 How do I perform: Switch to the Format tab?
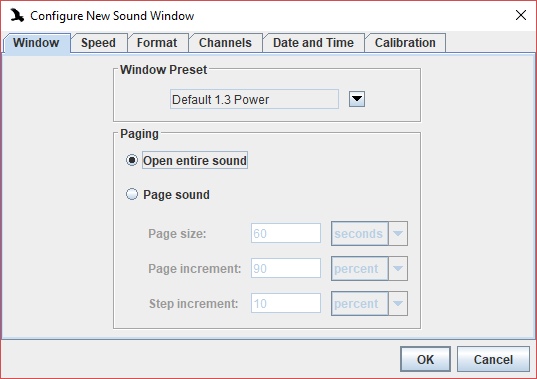click(157, 43)
